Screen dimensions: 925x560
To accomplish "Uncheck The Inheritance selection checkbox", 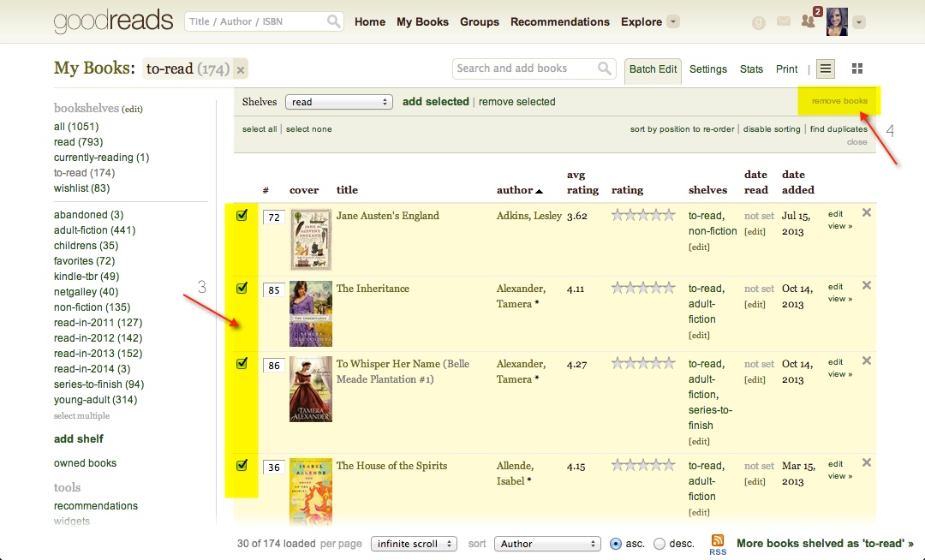I will click(x=242, y=289).
